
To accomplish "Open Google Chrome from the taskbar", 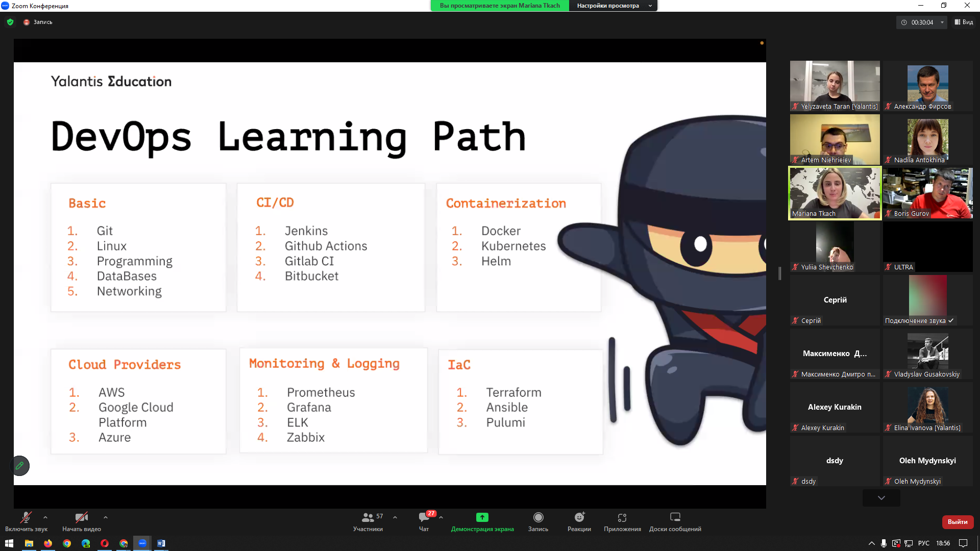I will pos(67,543).
